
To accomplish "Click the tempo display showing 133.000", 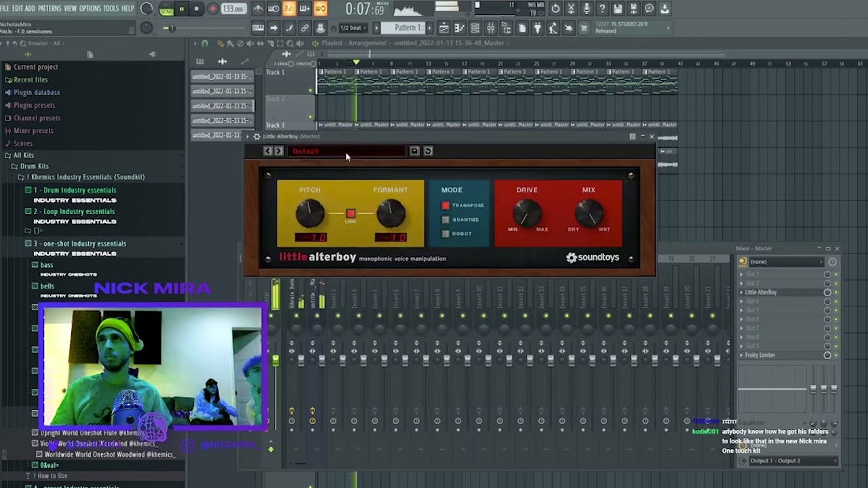I will 233,9.
